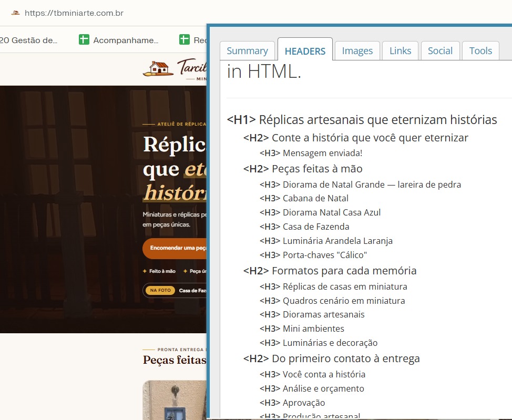Click the tbminiarte.com.br URL field

(74, 13)
